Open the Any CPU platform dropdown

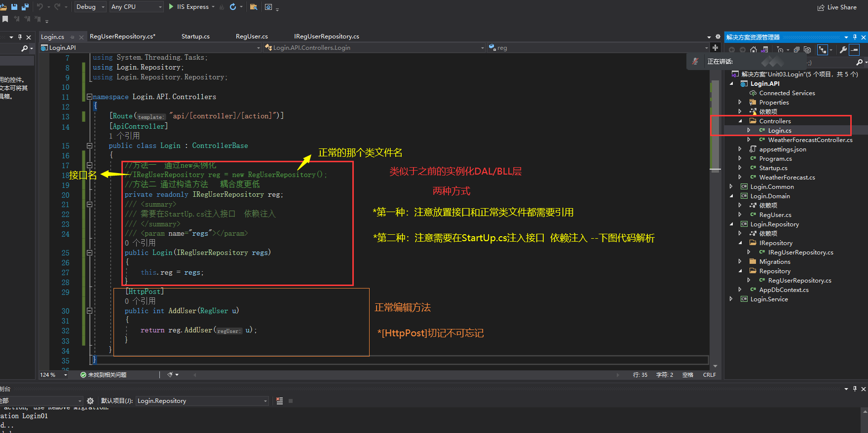(x=136, y=7)
